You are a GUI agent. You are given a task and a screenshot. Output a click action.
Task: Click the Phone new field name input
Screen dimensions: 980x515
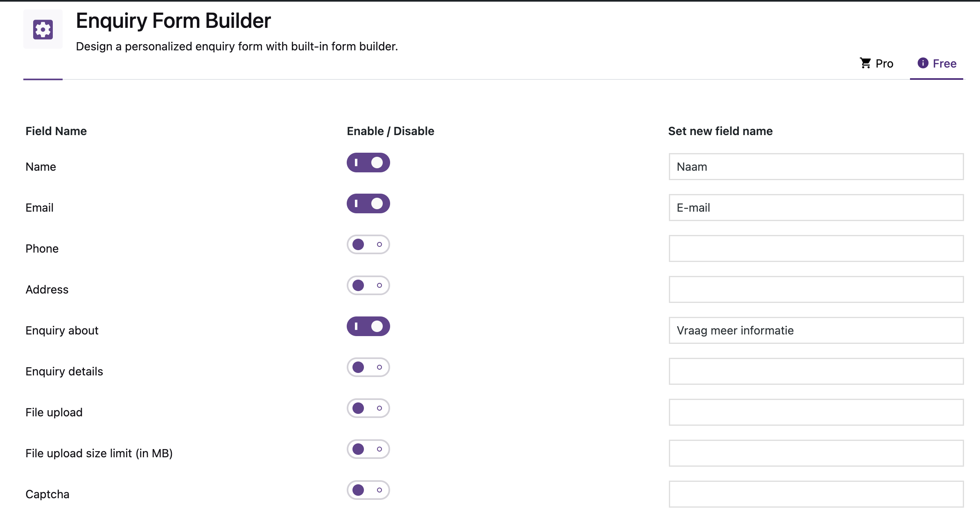pyautogui.click(x=816, y=248)
